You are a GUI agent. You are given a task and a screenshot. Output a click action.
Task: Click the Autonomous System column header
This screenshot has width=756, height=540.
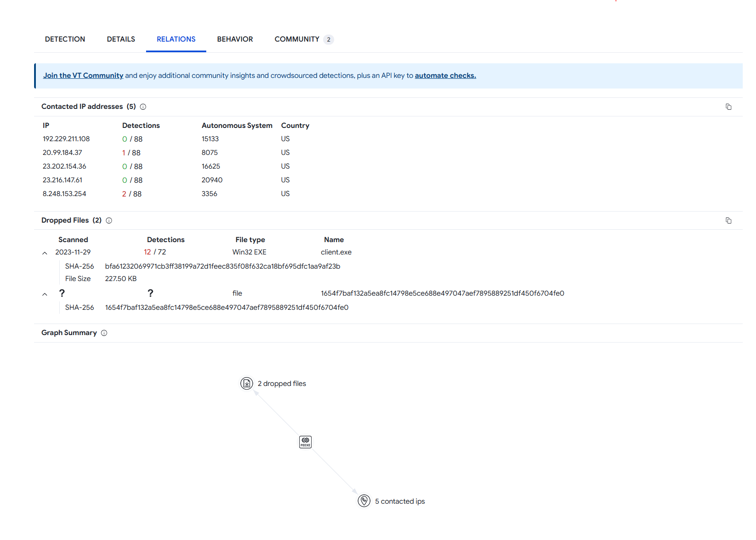click(237, 126)
